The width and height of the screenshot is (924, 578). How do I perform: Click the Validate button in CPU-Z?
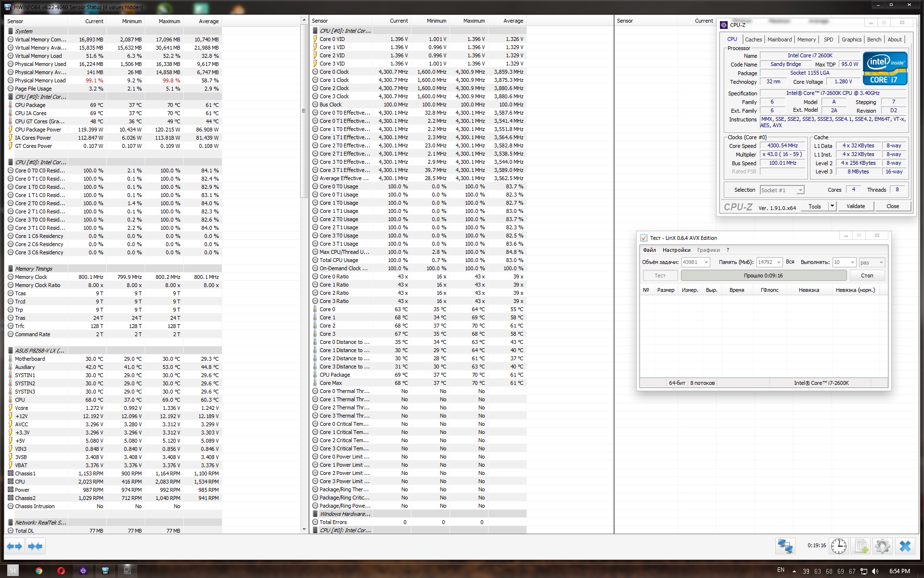(855, 206)
